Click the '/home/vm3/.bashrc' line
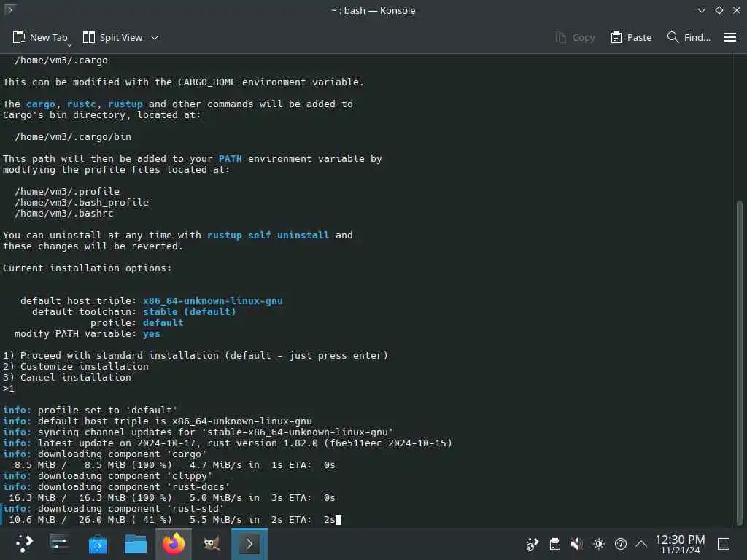Screen dimensions: 747x560 click(64, 214)
